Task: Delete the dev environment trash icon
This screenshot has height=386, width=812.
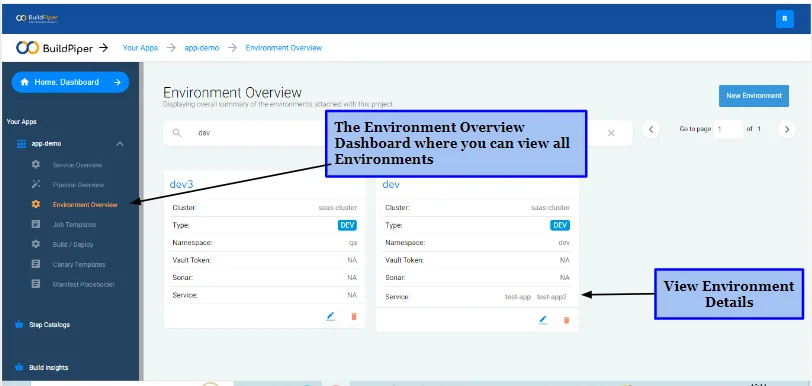Action: pos(566,320)
